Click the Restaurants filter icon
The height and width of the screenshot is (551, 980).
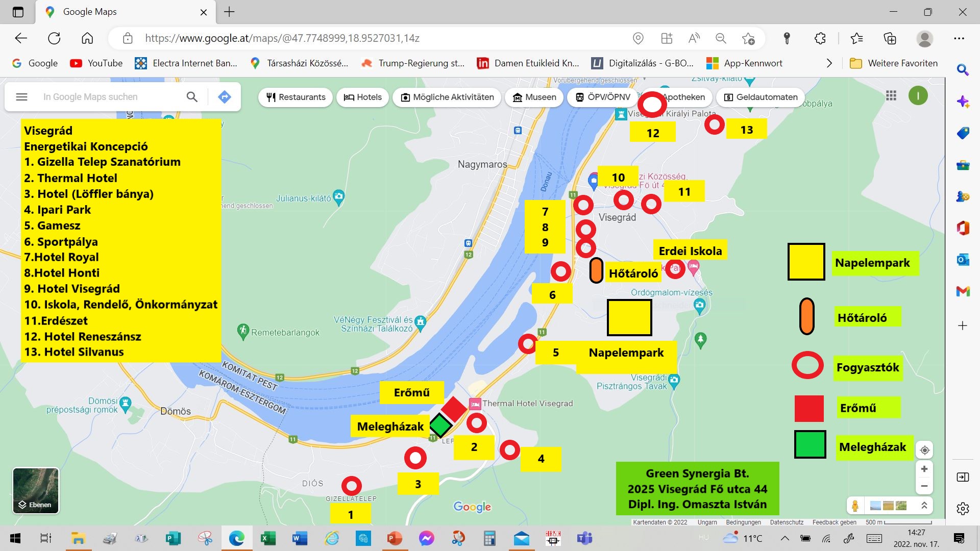pyautogui.click(x=271, y=97)
